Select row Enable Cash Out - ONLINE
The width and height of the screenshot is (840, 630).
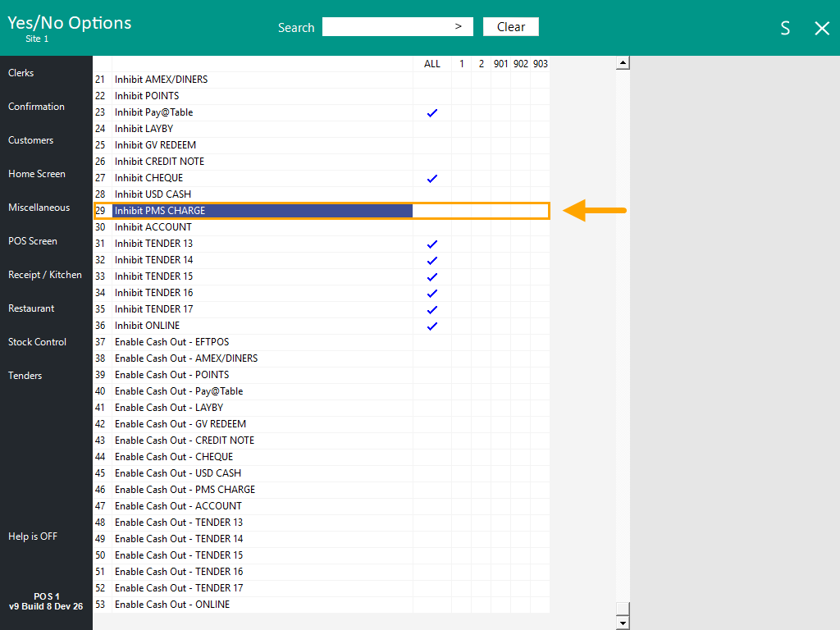tap(322, 605)
